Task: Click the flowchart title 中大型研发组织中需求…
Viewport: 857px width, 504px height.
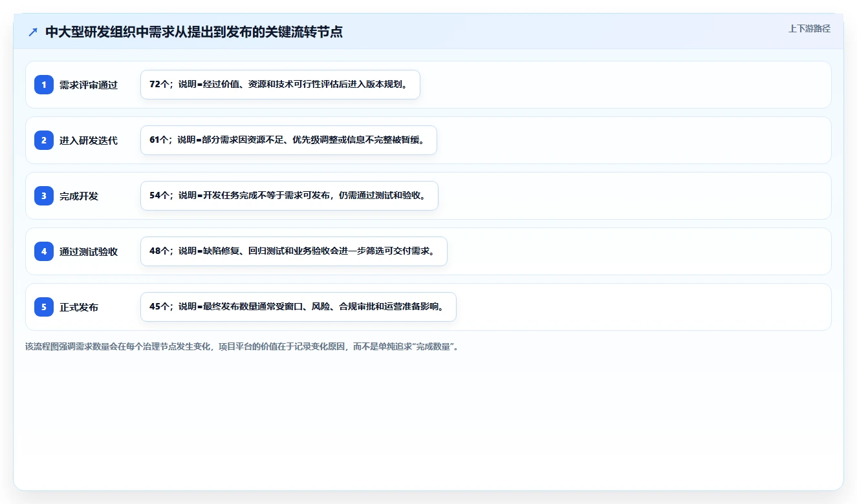Action: (x=194, y=32)
